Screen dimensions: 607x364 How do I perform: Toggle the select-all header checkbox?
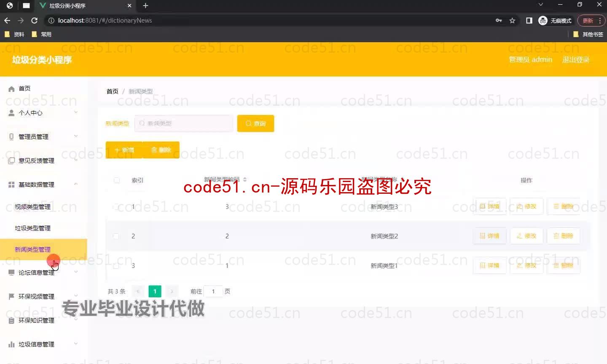pyautogui.click(x=117, y=180)
